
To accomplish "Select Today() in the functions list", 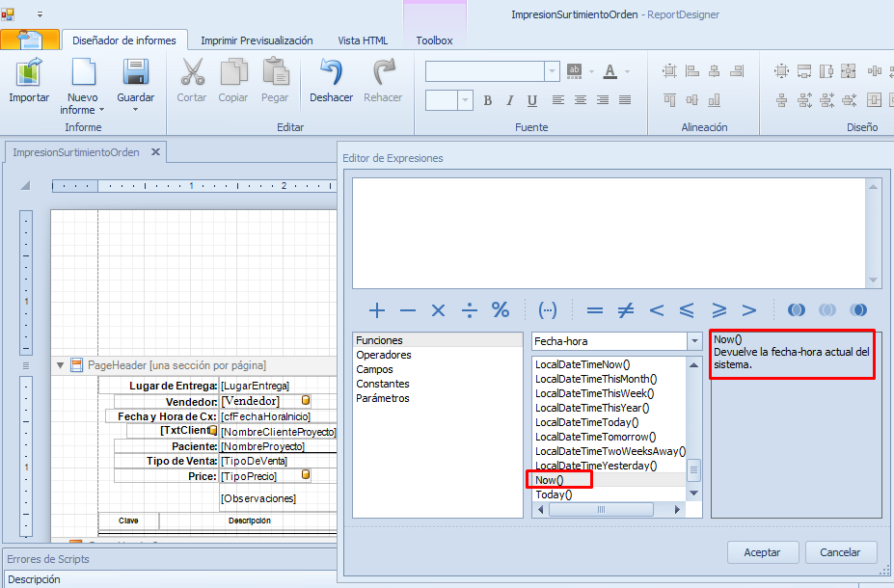I will [x=554, y=494].
